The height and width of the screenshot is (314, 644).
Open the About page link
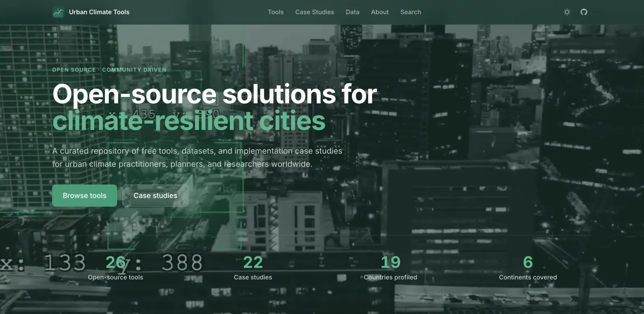380,12
